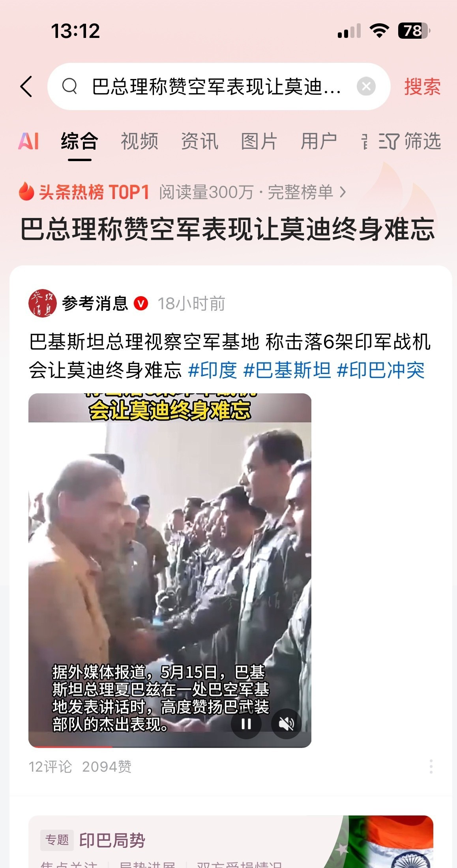Open the AI tab icon
Image resolution: width=457 pixels, height=868 pixels.
[29, 141]
